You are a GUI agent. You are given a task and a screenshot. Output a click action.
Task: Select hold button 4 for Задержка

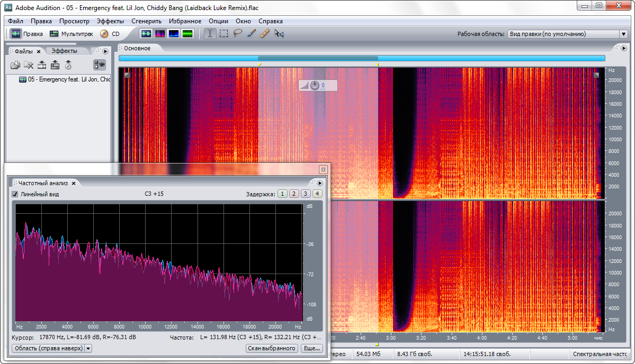(x=318, y=194)
